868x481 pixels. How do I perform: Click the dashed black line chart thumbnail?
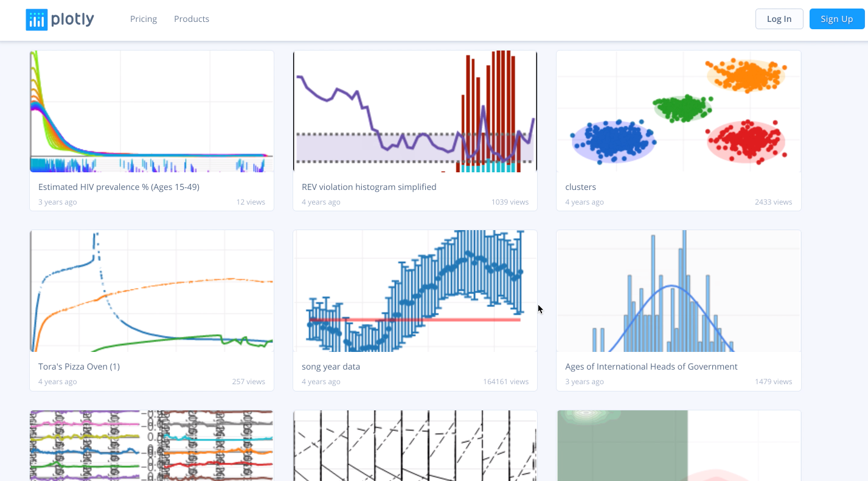click(x=415, y=446)
